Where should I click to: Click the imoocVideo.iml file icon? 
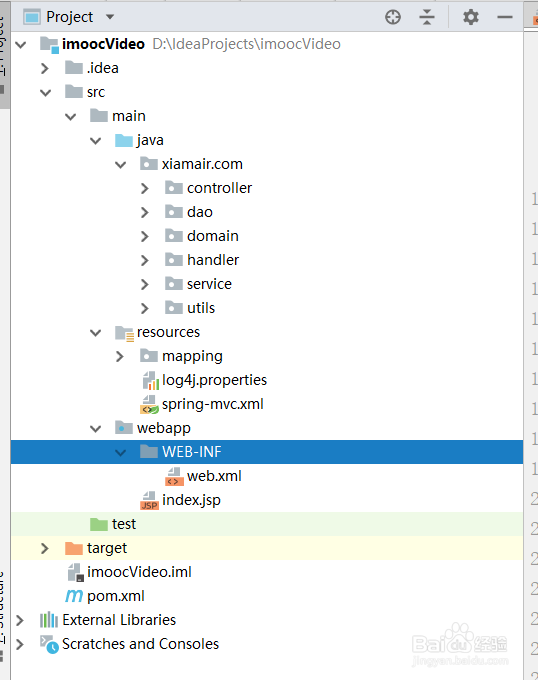[x=76, y=572]
